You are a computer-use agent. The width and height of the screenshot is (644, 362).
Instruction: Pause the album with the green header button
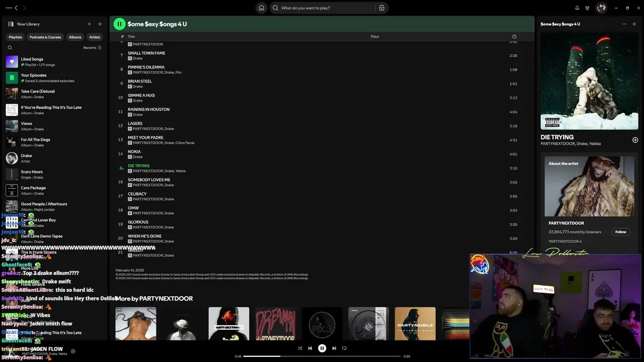[x=119, y=24]
